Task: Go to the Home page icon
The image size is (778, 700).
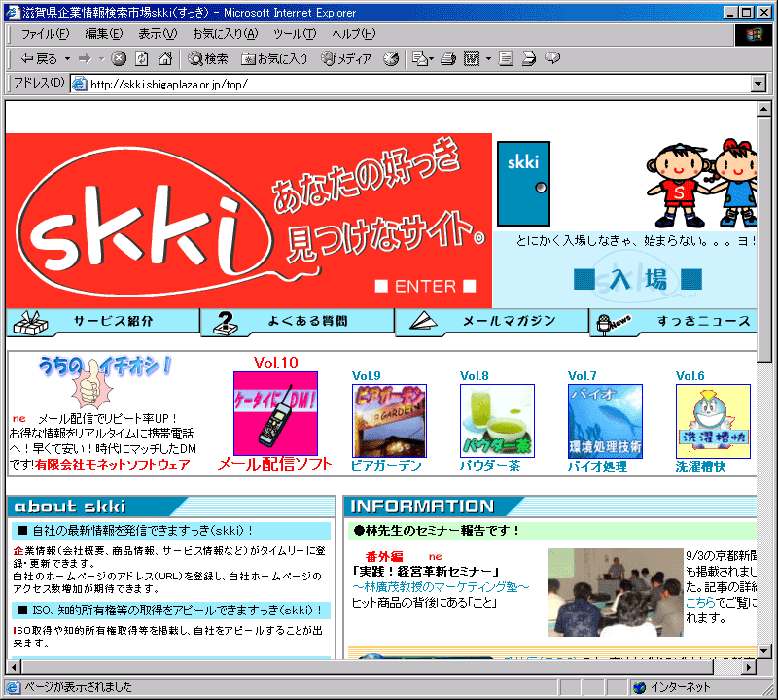Action: pos(165,59)
